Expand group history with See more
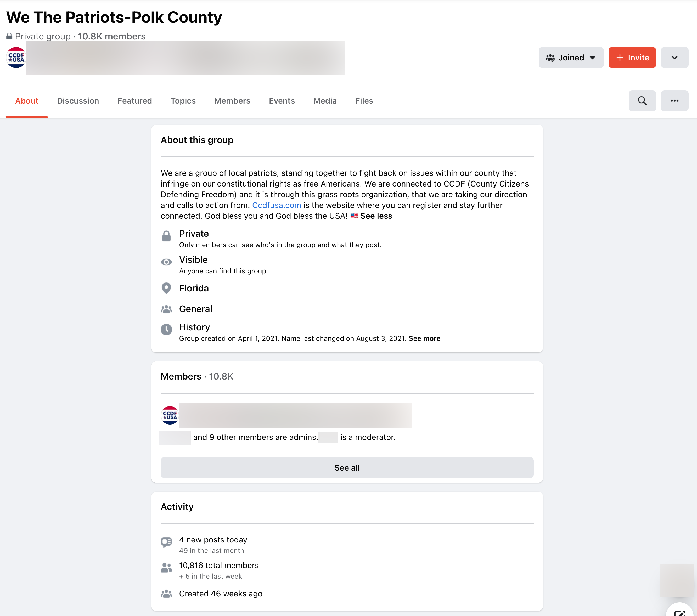The height and width of the screenshot is (616, 697). (424, 338)
